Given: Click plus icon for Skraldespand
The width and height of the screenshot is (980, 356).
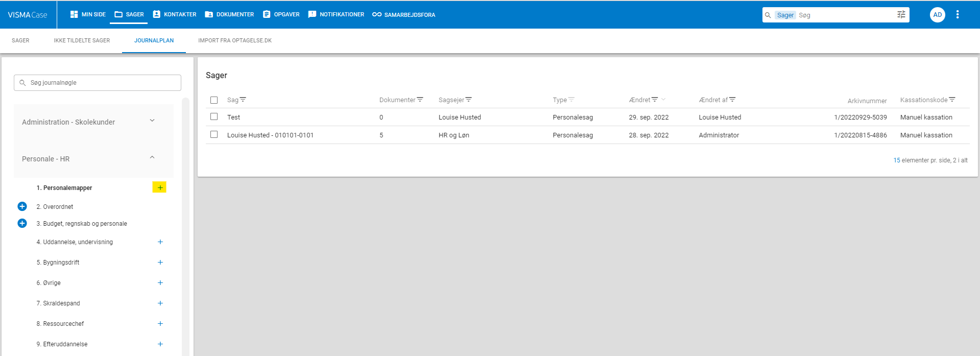Looking at the screenshot, I should 160,303.
